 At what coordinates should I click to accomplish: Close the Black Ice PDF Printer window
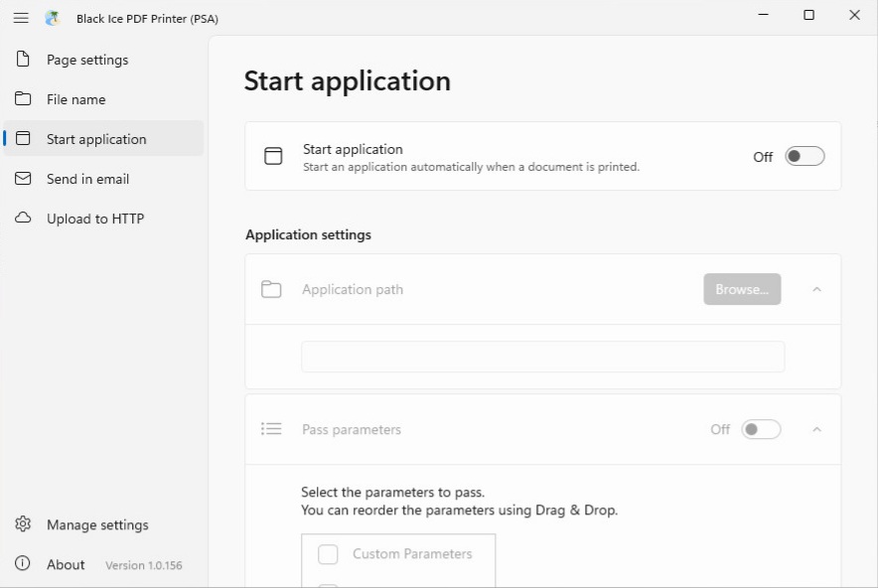click(x=854, y=15)
